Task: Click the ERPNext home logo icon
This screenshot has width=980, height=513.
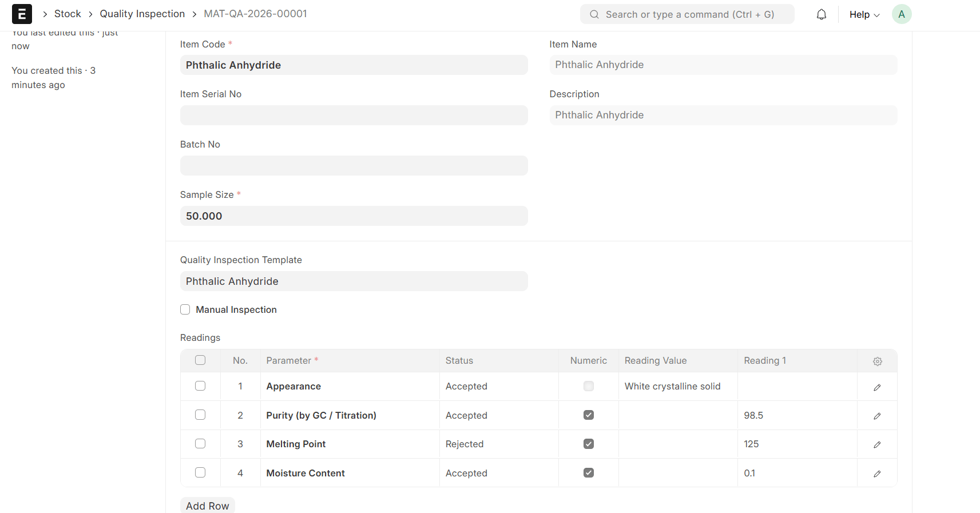Action: point(22,14)
